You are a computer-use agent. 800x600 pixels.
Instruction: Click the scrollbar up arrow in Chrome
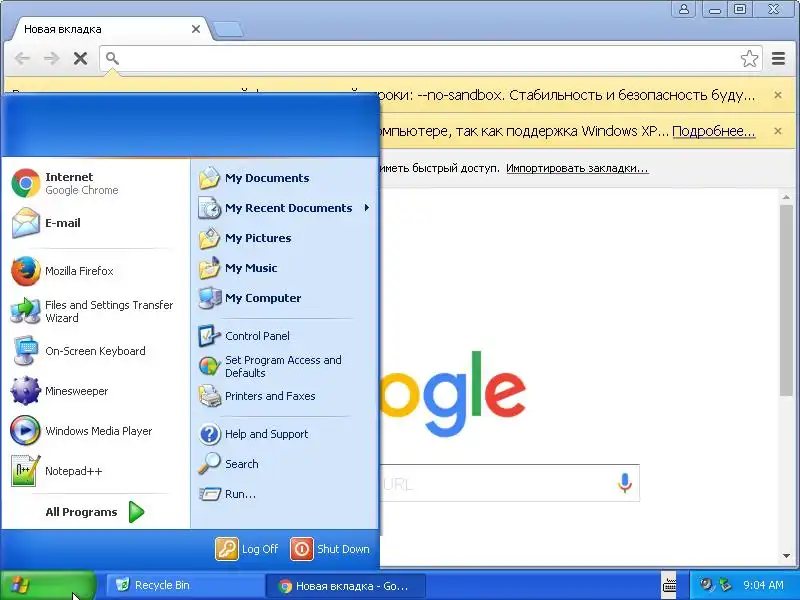[786, 197]
